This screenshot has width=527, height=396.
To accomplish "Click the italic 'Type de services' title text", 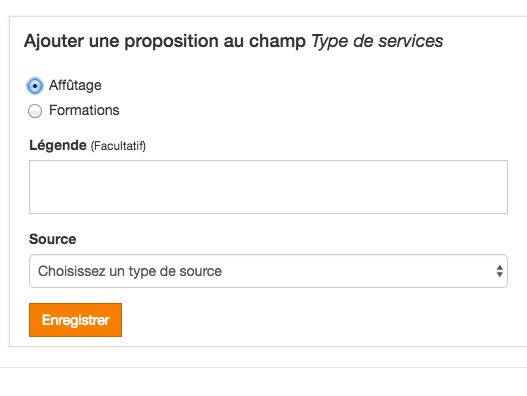I will coord(377,41).
